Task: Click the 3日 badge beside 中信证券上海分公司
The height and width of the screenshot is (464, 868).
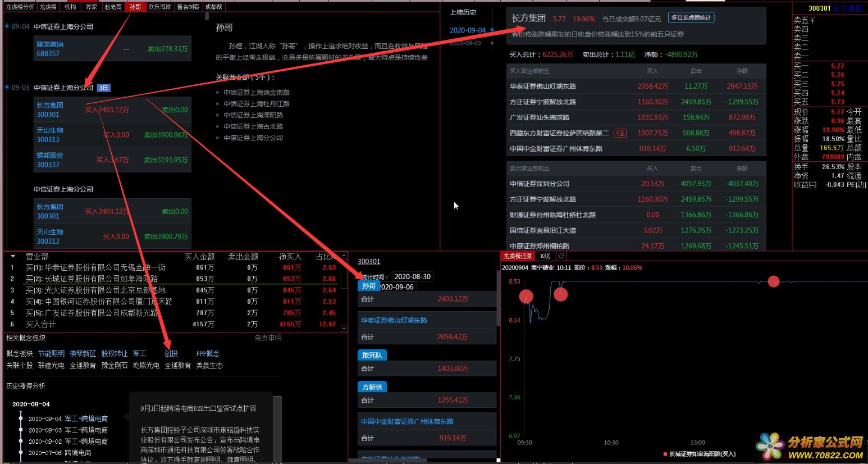Action: coord(104,88)
